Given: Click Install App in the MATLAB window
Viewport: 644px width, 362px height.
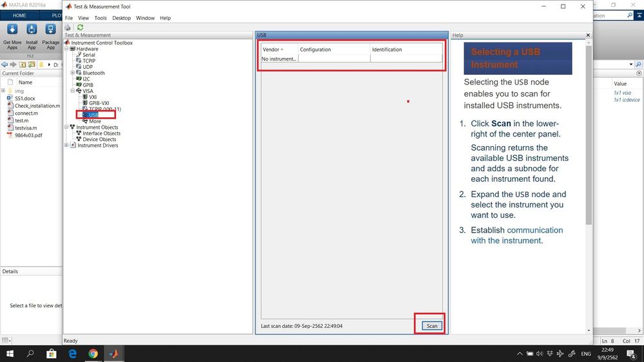Looking at the screenshot, I should (x=32, y=37).
